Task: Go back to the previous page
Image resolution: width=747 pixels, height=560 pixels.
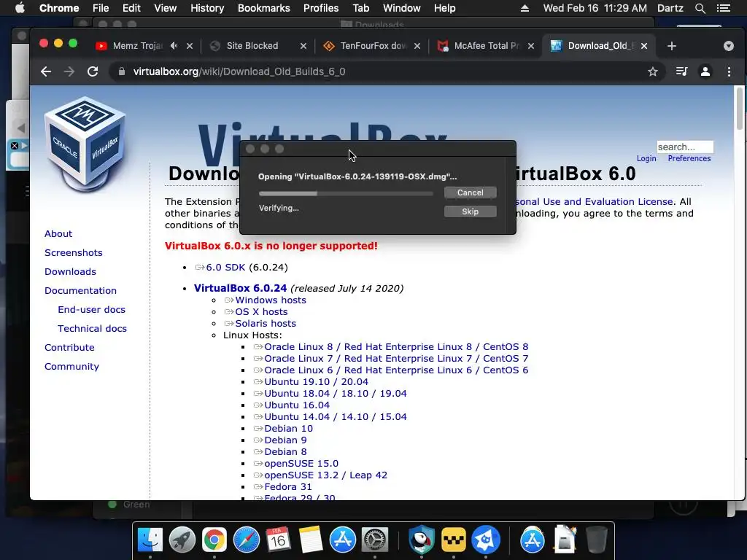Action: pos(46,71)
